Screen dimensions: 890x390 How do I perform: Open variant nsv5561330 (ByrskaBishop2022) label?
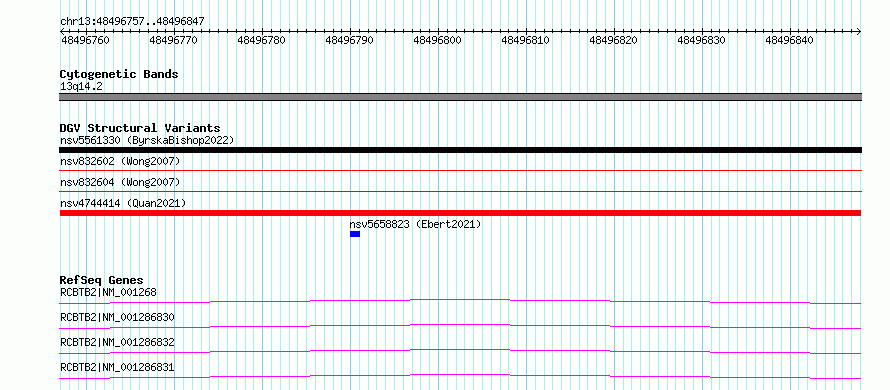[147, 140]
